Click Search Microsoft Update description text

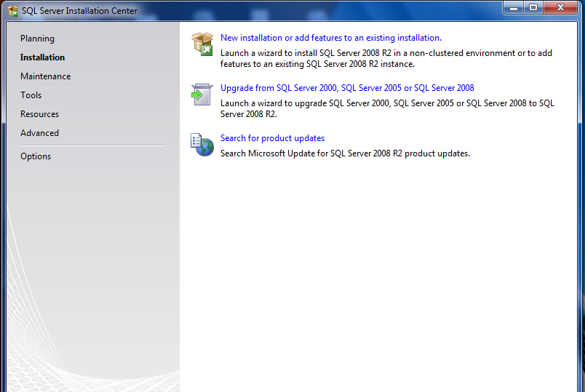click(345, 153)
